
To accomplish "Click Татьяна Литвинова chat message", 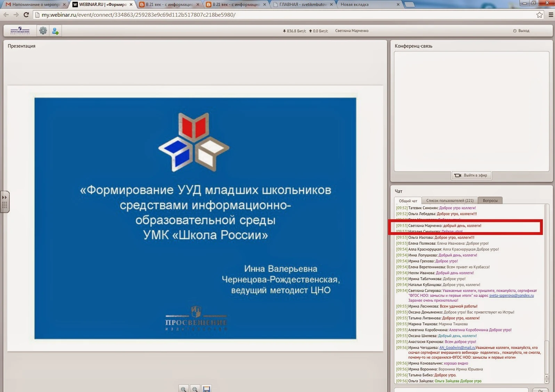I will point(438,318).
